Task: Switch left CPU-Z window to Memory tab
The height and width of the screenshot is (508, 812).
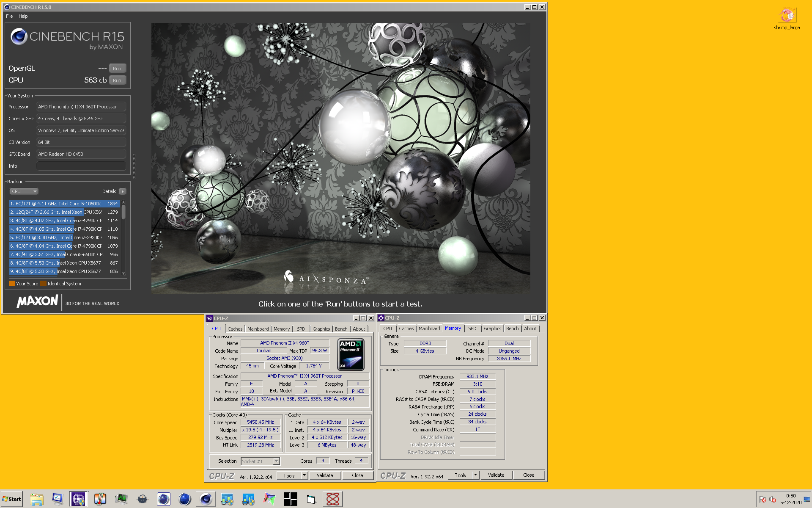Action: pos(282,329)
